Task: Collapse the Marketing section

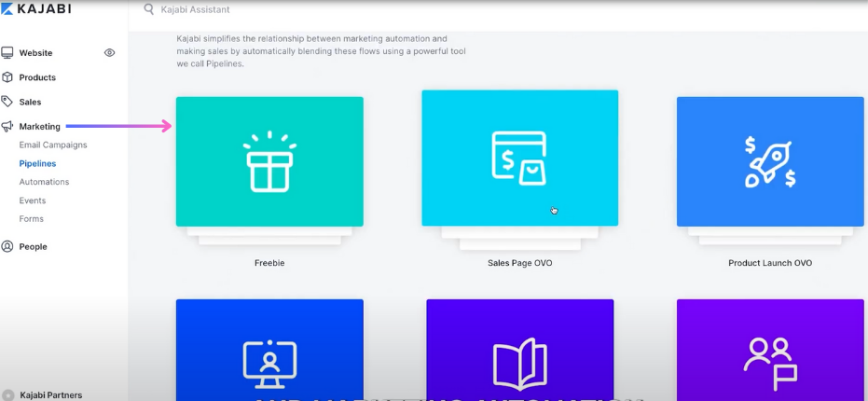Action: [x=40, y=126]
